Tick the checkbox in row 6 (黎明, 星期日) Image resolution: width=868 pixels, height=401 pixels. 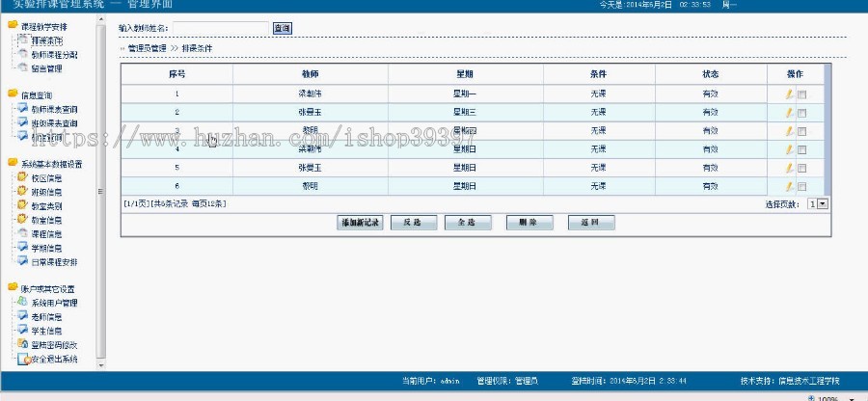coord(801,187)
